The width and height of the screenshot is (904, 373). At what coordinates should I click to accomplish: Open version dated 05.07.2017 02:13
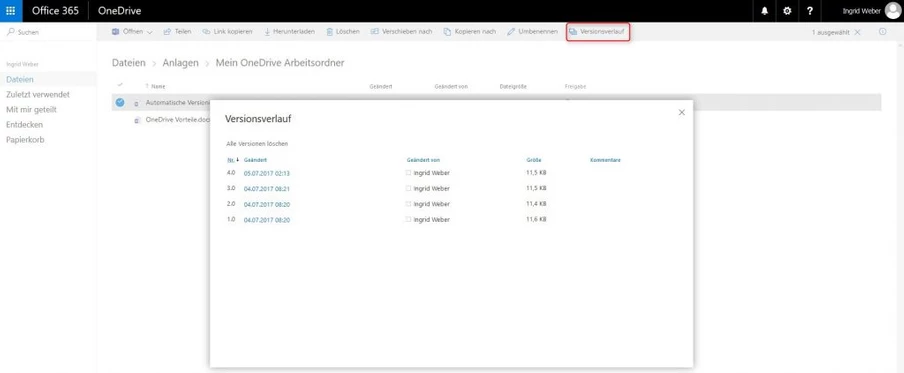[x=267, y=173]
